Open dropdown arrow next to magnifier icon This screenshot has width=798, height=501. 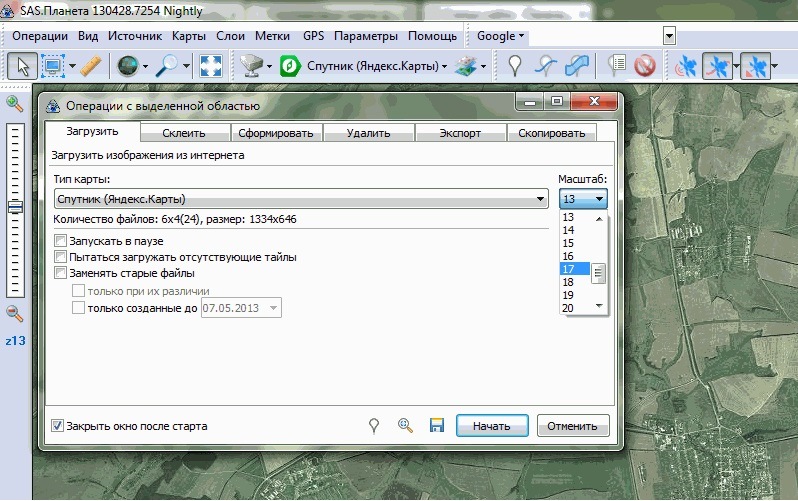tap(186, 66)
